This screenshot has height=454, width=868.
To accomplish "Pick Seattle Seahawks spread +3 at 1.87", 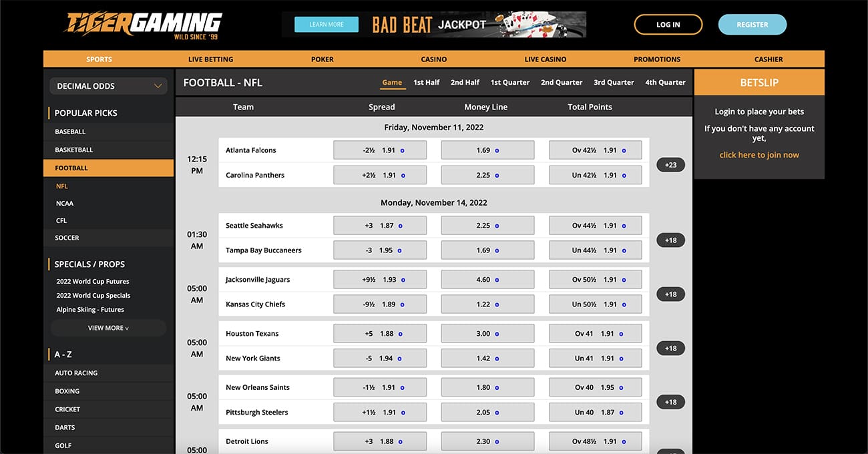I will 380,226.
